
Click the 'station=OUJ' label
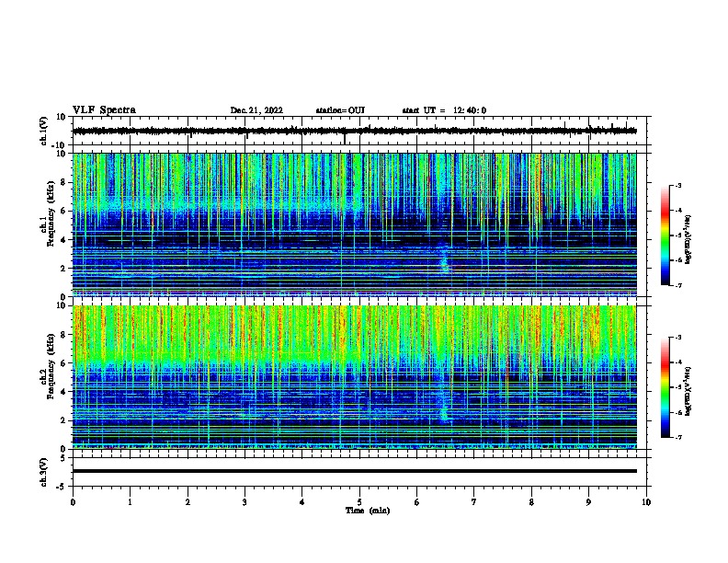340,110
